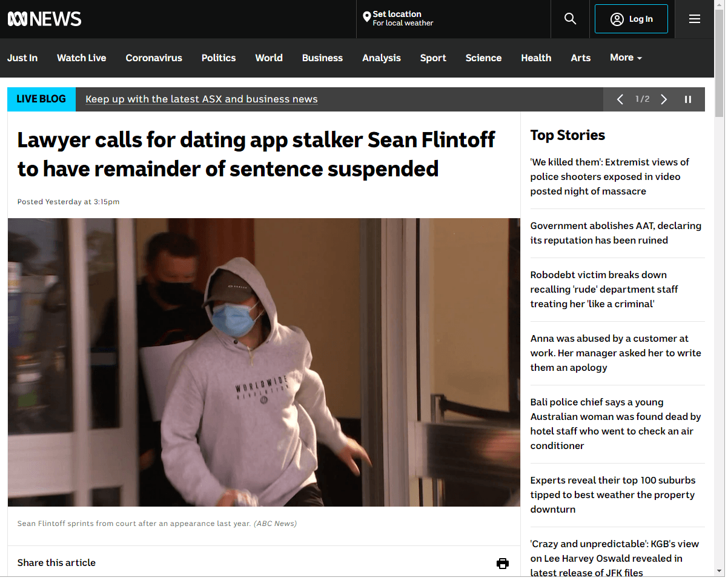The width and height of the screenshot is (728, 586).
Task: Pause the live blog ticker
Action: 688,99
